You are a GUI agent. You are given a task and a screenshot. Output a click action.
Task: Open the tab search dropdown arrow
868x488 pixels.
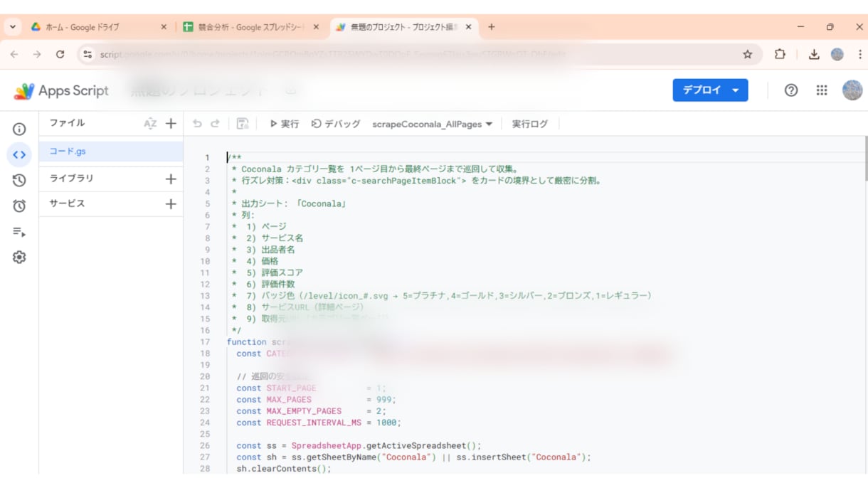click(x=13, y=27)
